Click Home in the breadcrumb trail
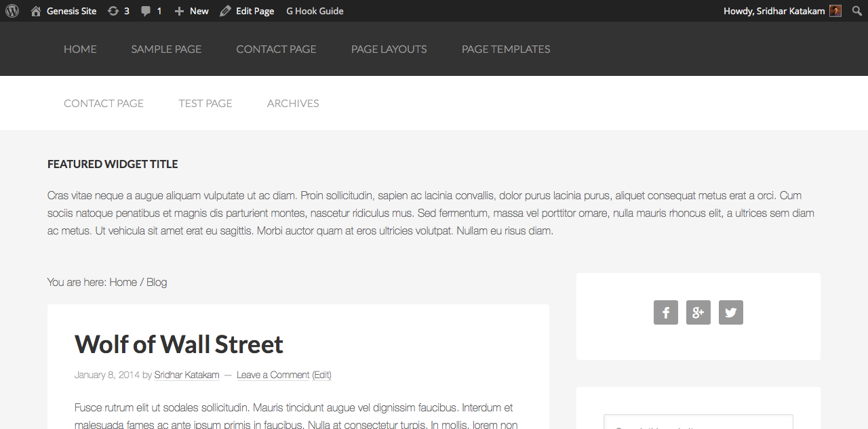 (123, 282)
